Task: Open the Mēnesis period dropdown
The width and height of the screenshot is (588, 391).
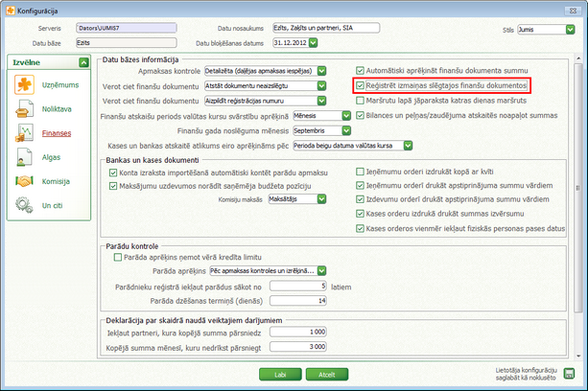Action: pyautogui.click(x=346, y=116)
